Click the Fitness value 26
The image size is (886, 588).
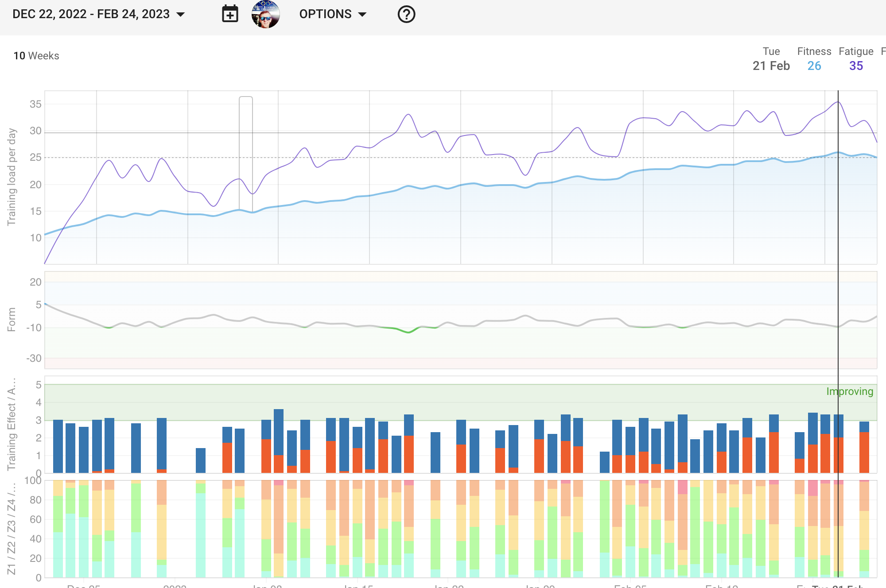click(814, 66)
